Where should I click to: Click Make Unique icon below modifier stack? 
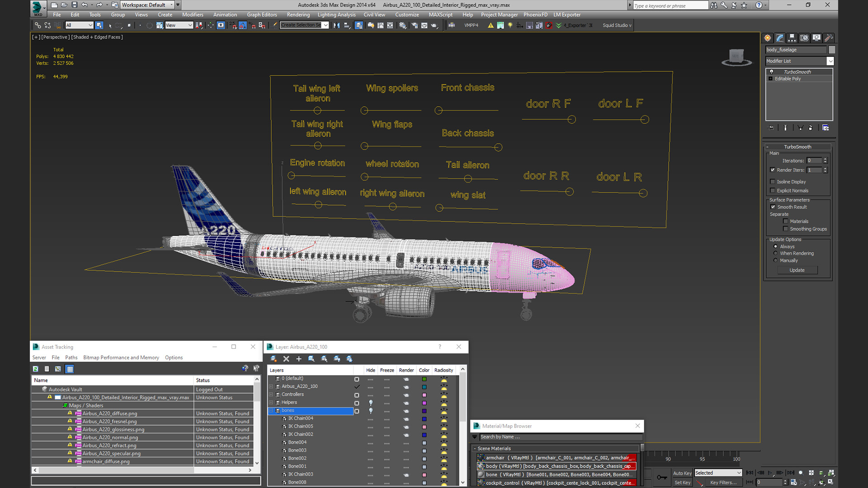pos(800,128)
